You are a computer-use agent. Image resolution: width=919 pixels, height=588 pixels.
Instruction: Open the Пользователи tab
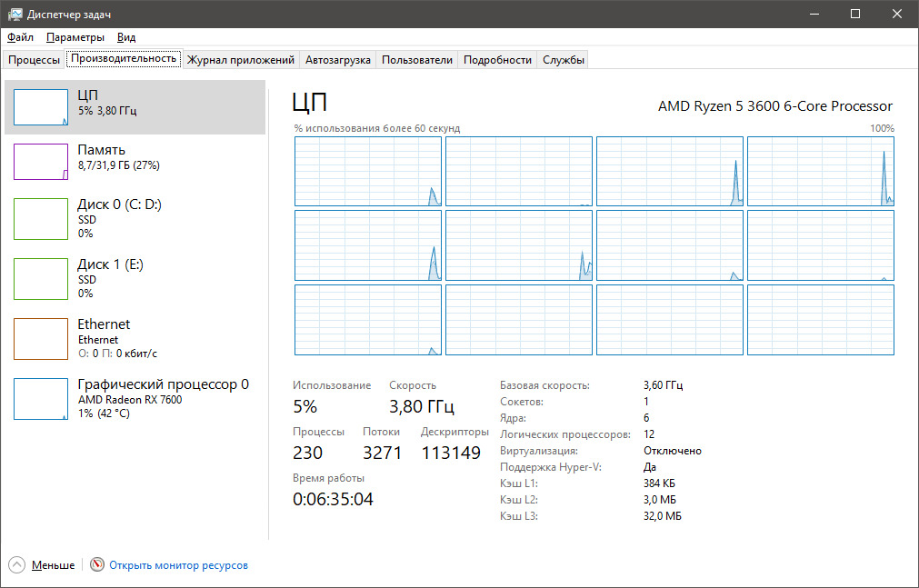416,60
